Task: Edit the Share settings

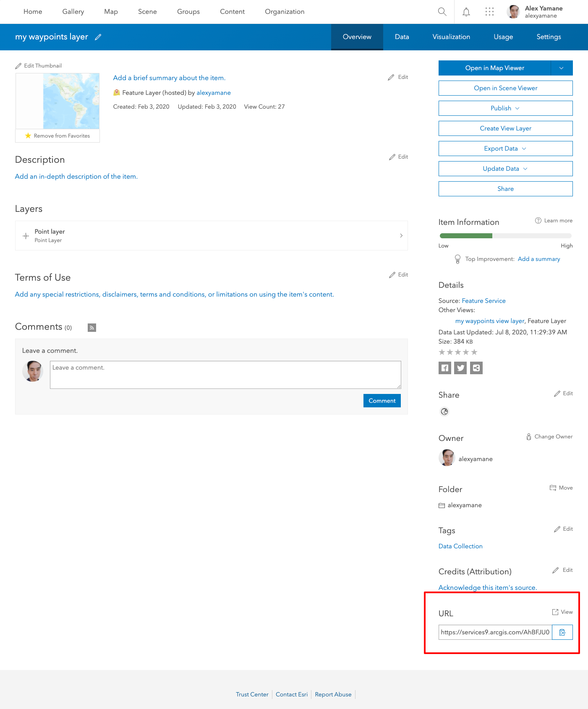Action: [x=563, y=394]
